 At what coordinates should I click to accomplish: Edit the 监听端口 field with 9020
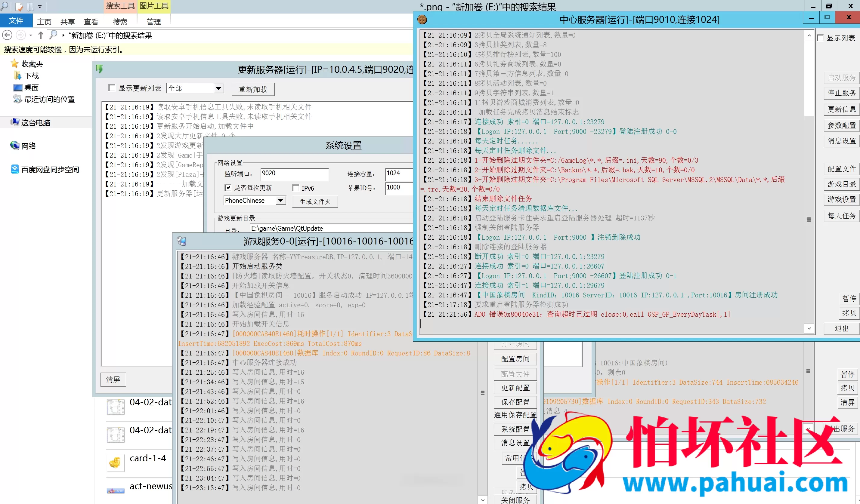tap(295, 174)
